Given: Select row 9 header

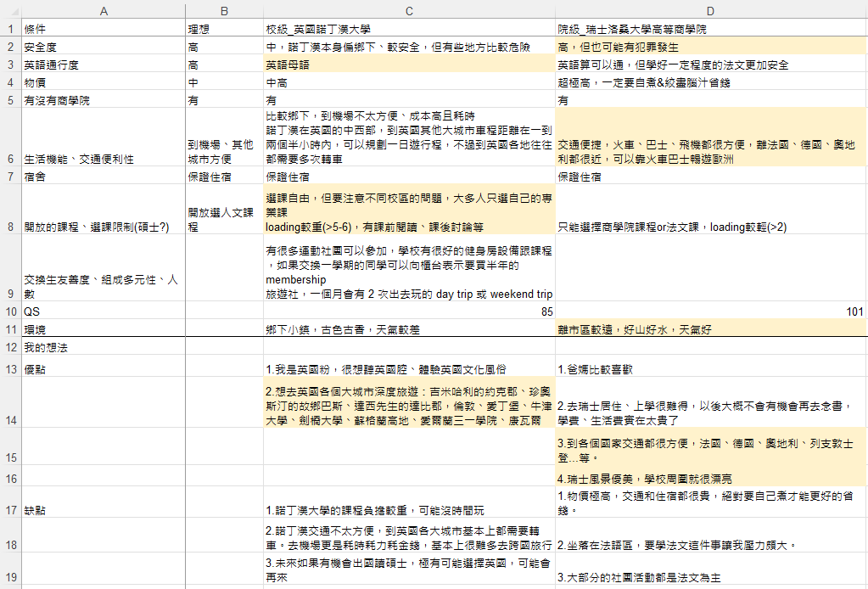Looking at the screenshot, I should coord(10,268).
